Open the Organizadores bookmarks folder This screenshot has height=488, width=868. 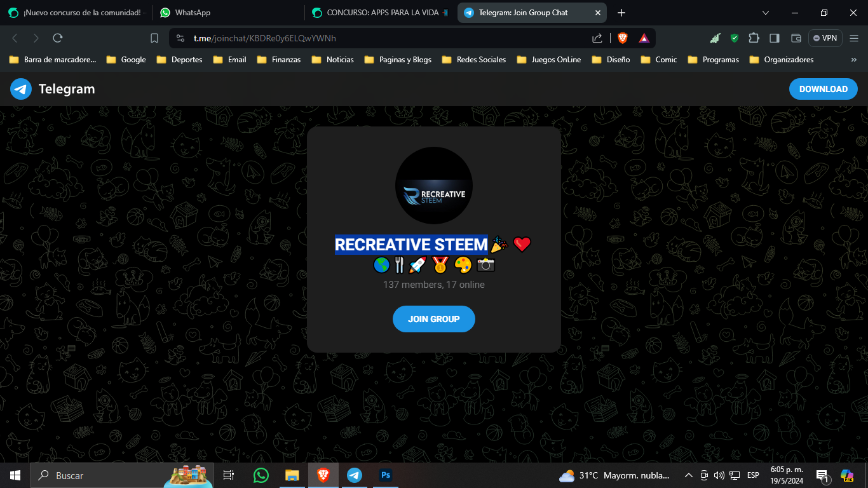coord(781,60)
